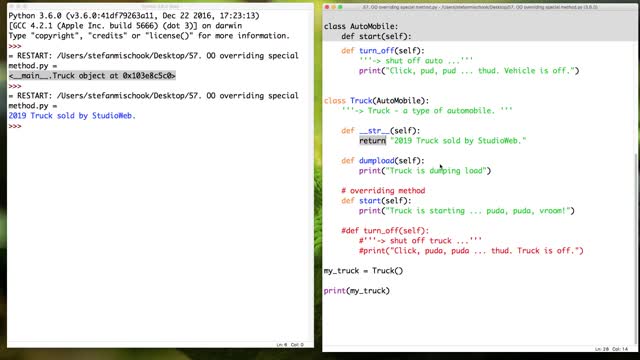Close the editor window with the red button

pyautogui.click(x=327, y=7)
